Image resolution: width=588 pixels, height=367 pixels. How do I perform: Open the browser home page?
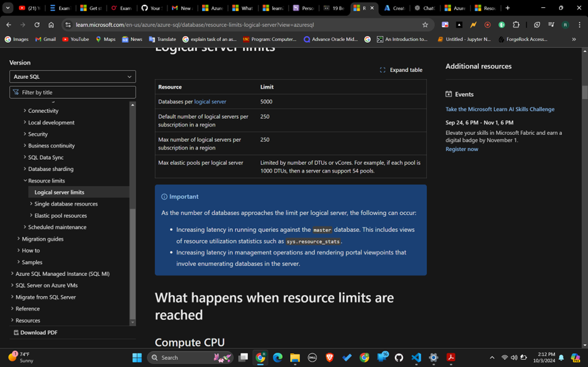click(51, 25)
